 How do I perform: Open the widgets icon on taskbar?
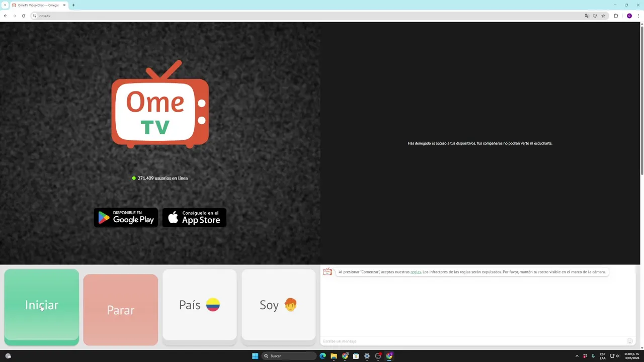pos(8,356)
